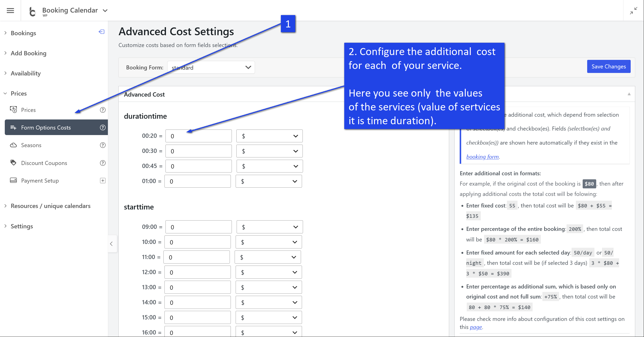
Task: Click the cost input for 00:30 duration
Action: pos(198,151)
